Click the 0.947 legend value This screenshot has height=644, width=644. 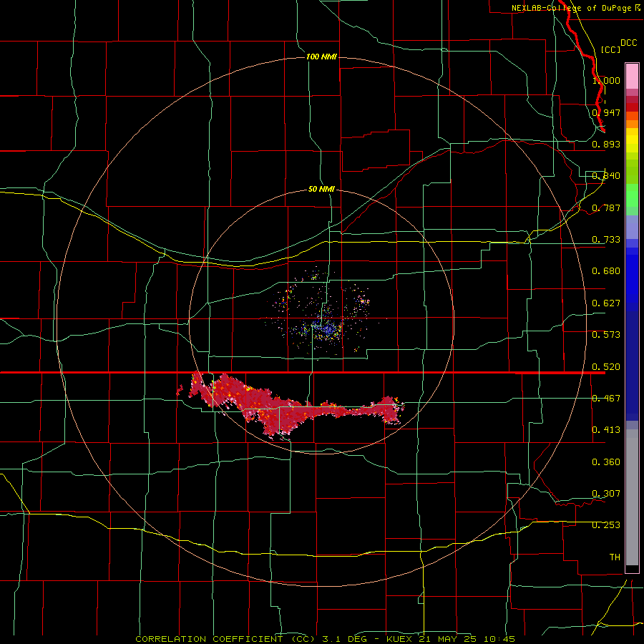(x=606, y=112)
